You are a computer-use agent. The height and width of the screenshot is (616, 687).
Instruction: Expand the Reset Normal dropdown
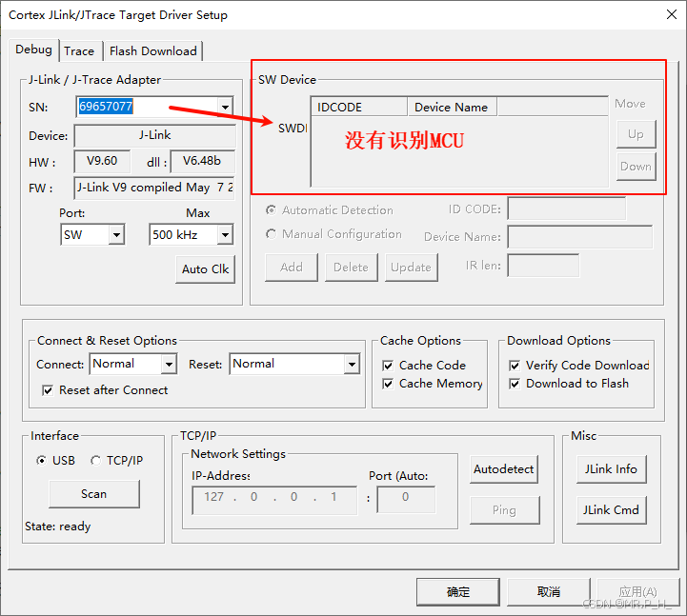point(352,364)
